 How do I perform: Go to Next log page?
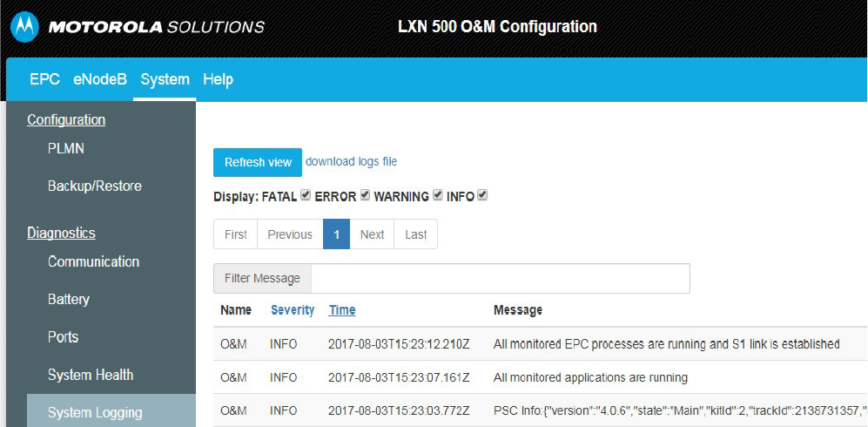pyautogui.click(x=372, y=234)
